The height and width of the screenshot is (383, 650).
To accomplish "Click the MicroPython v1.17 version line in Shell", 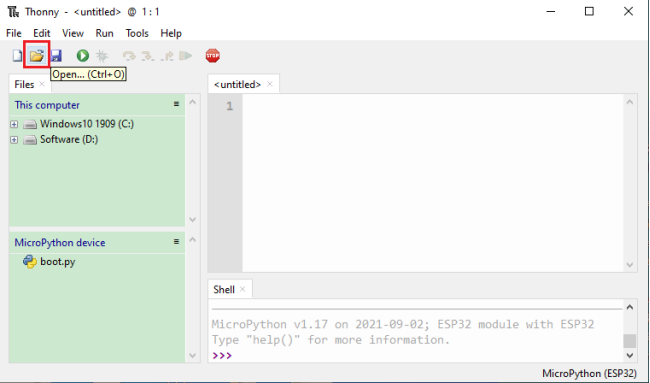I will (403, 324).
